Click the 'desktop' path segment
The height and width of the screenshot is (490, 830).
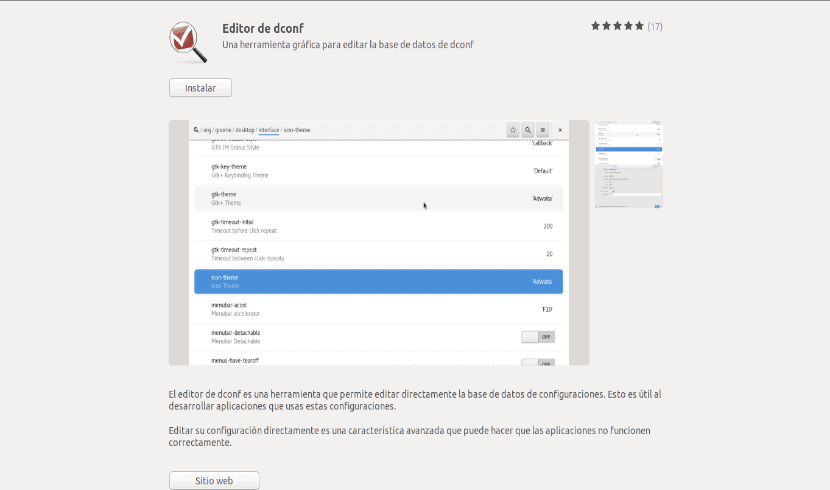[245, 130]
